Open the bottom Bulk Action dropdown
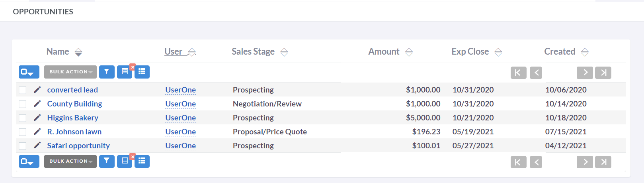This screenshot has width=644, height=183. point(70,161)
